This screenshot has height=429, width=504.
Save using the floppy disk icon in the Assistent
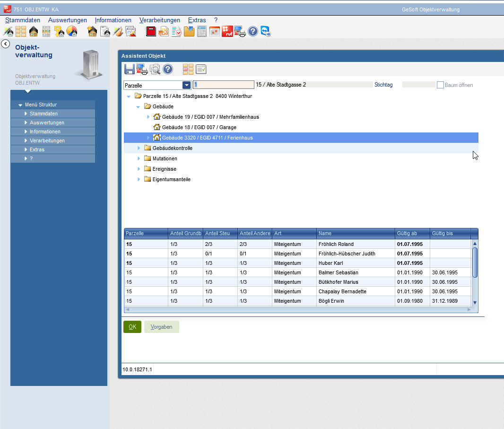(130, 69)
